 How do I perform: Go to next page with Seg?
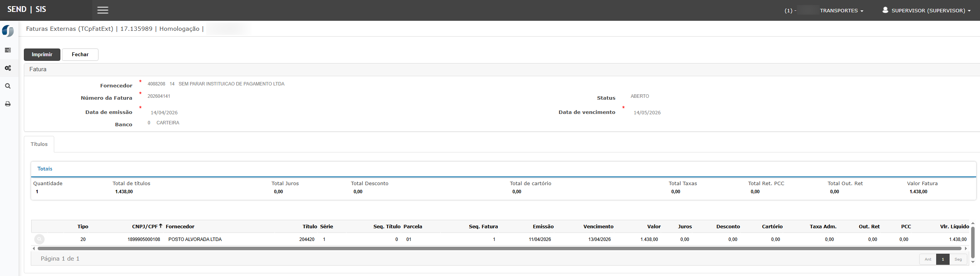[958, 259]
